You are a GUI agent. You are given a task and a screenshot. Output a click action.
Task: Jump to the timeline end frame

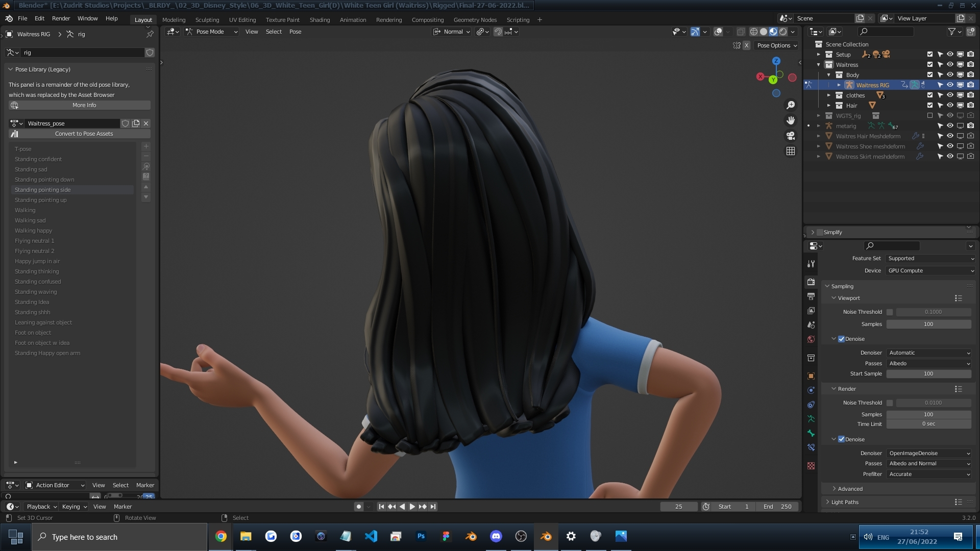point(433,507)
